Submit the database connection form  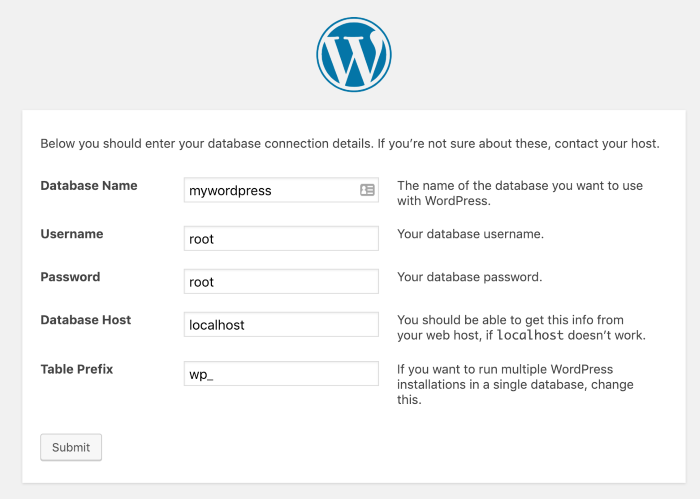pyautogui.click(x=71, y=447)
